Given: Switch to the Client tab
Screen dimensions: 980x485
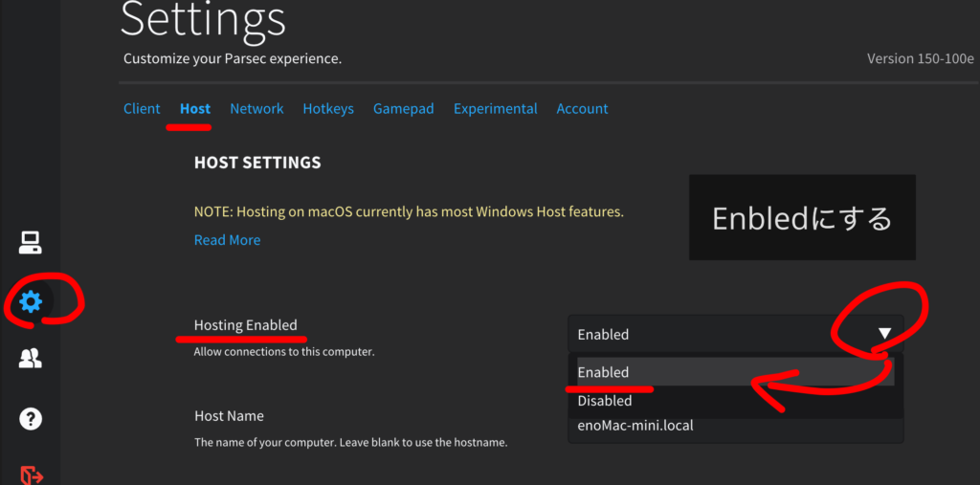Looking at the screenshot, I should pyautogui.click(x=142, y=109).
